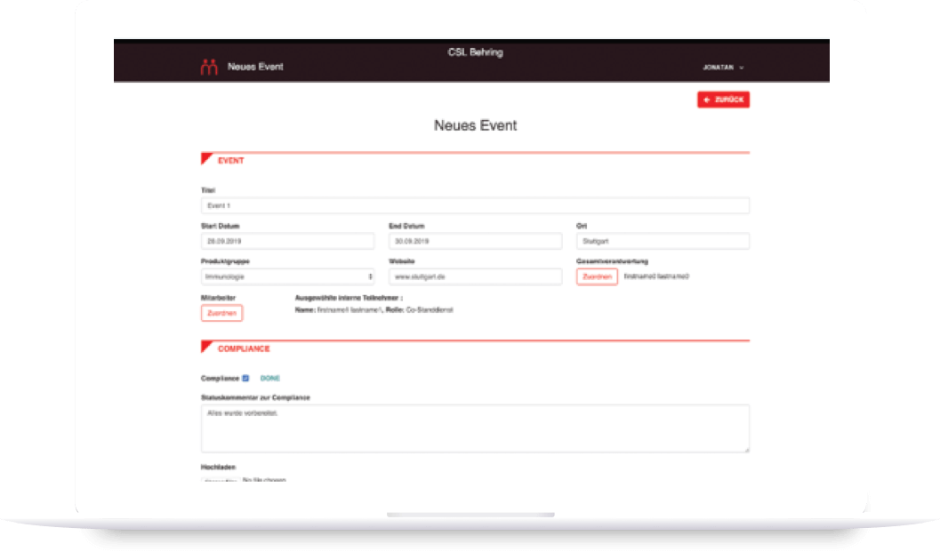The image size is (940, 560).
Task: Open the JONATAN user dropdown
Action: click(x=723, y=68)
